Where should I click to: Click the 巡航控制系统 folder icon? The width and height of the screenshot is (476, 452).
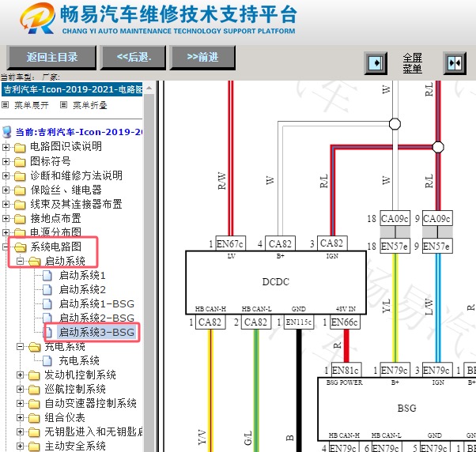(34, 390)
